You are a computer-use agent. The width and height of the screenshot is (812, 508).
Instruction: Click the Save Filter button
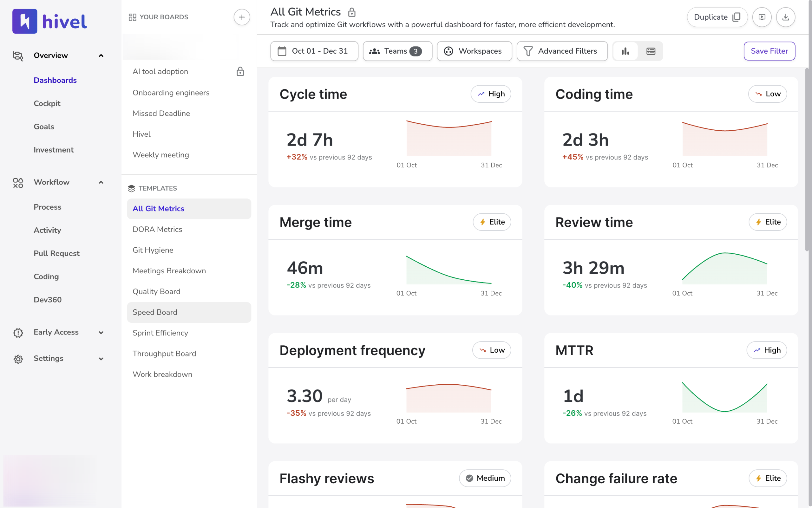769,51
